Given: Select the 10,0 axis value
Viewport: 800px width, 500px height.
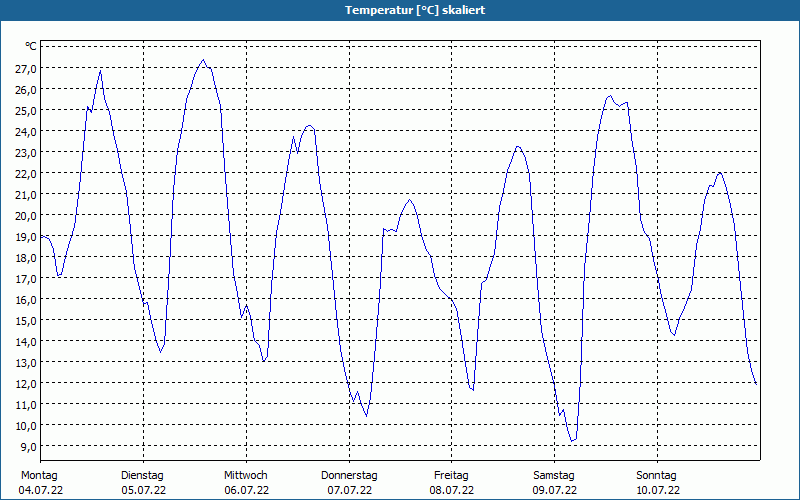Looking at the screenshot, I should (x=26, y=426).
